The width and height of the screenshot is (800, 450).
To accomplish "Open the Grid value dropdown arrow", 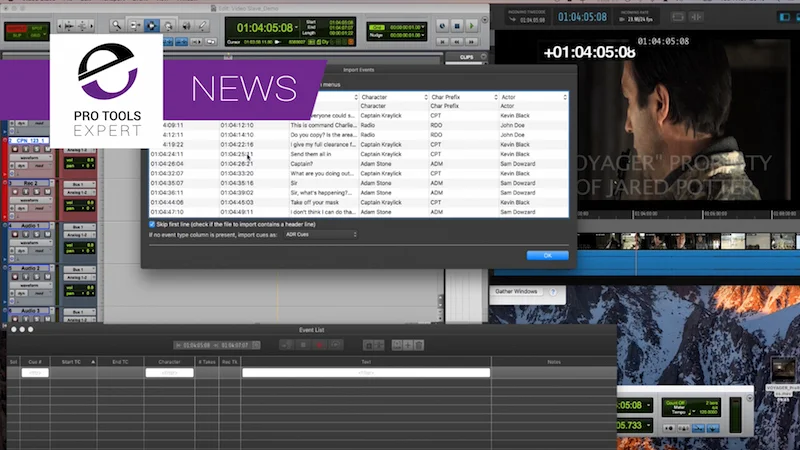I will click(423, 27).
